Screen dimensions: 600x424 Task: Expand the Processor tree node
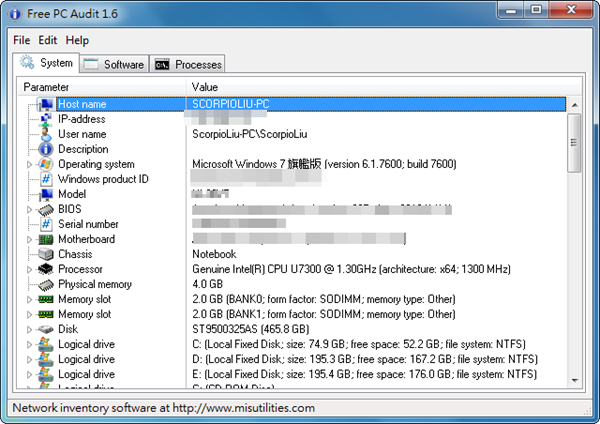(x=29, y=269)
